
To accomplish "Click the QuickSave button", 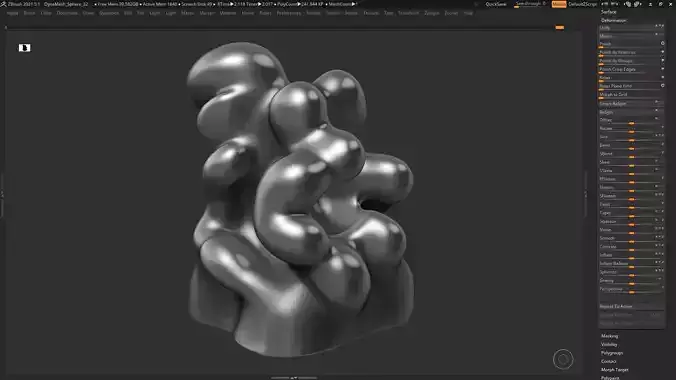I will (x=496, y=4).
